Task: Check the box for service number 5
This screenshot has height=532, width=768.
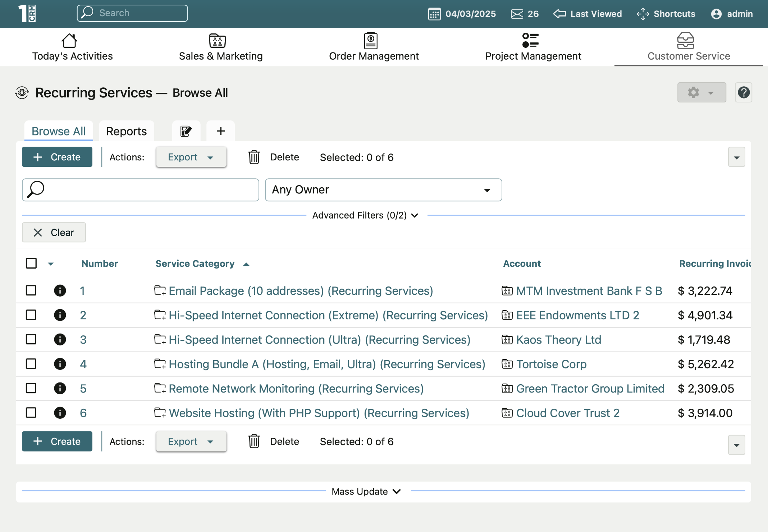Action: pos(31,388)
